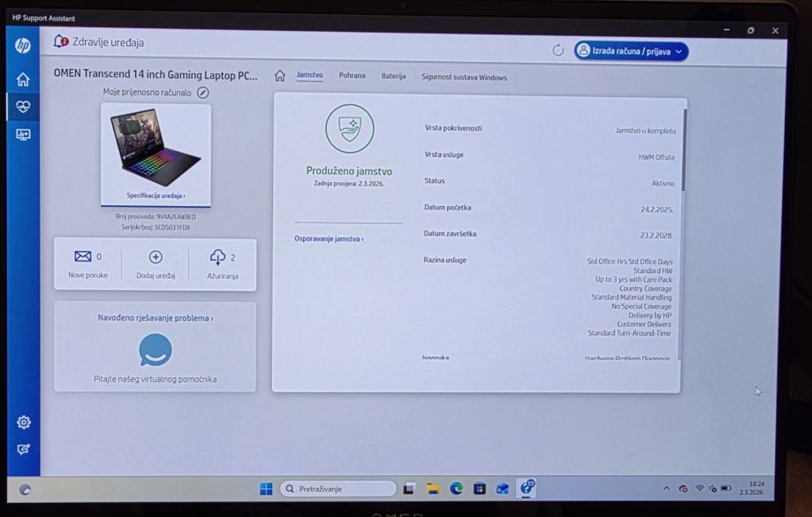This screenshot has width=812, height=517.
Task: Switch to the Jamstvo tab
Action: click(x=309, y=75)
